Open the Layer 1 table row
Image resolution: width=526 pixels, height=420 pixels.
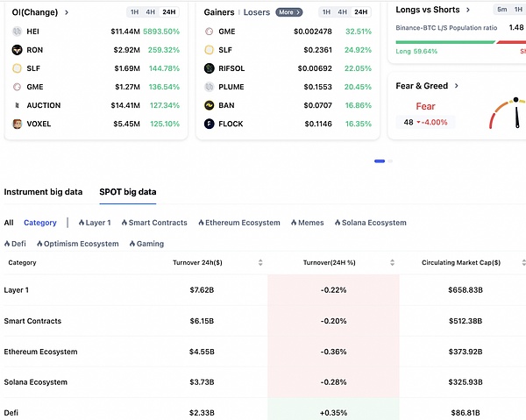coord(265,290)
